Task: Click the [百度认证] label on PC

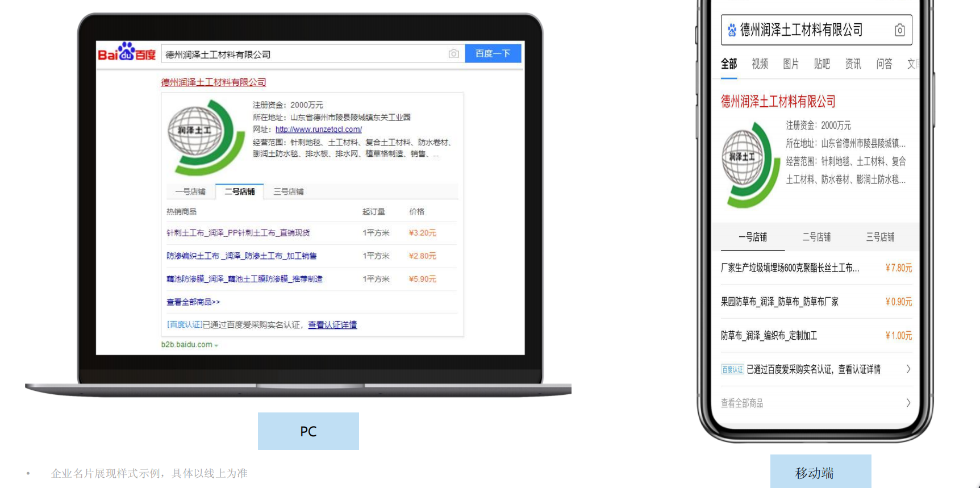Action: click(185, 325)
